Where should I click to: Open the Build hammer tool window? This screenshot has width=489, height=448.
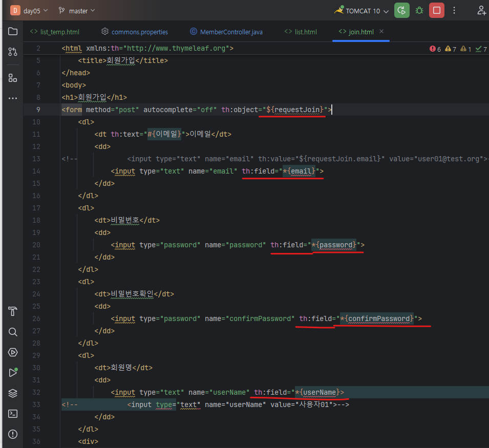click(13, 311)
